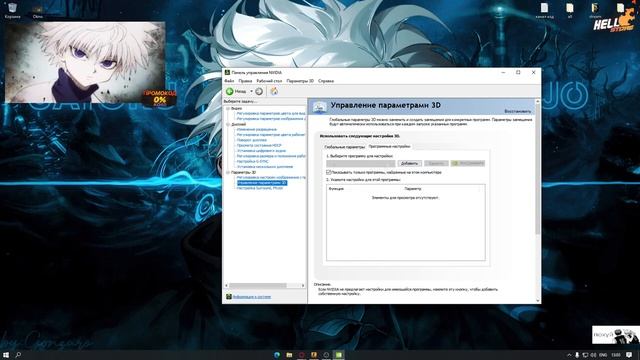Open the Back button history dropdown arrow
The image size is (640, 360).
click(x=251, y=91)
